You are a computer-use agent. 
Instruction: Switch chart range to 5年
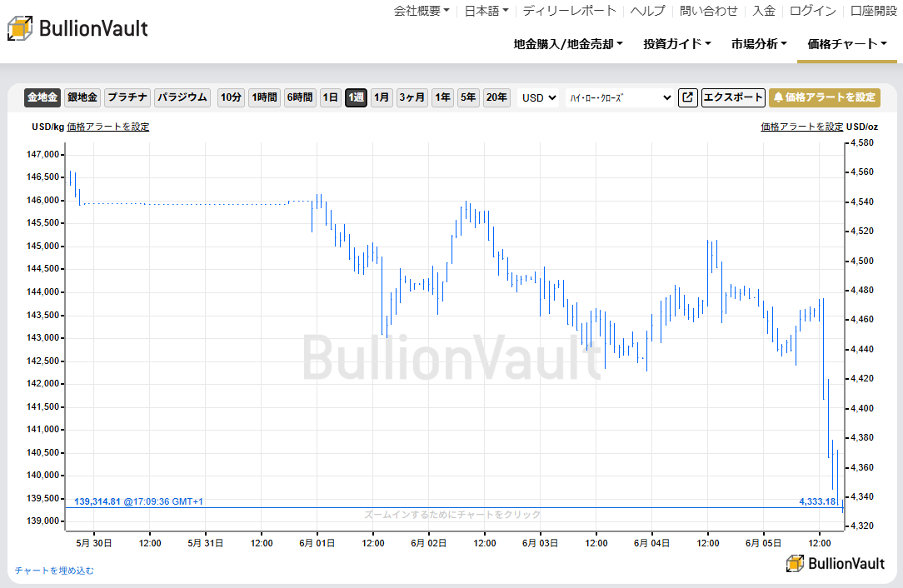468,97
